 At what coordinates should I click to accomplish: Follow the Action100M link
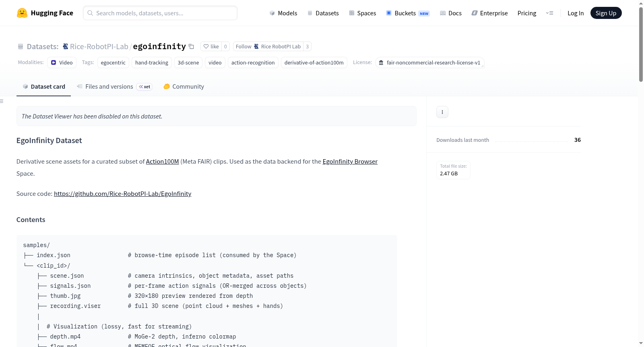coord(162,162)
